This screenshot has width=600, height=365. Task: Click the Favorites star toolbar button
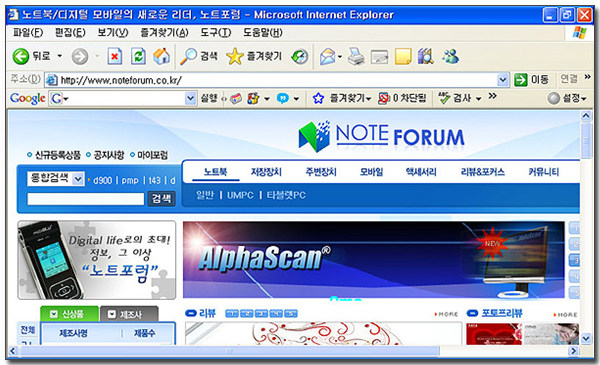254,57
